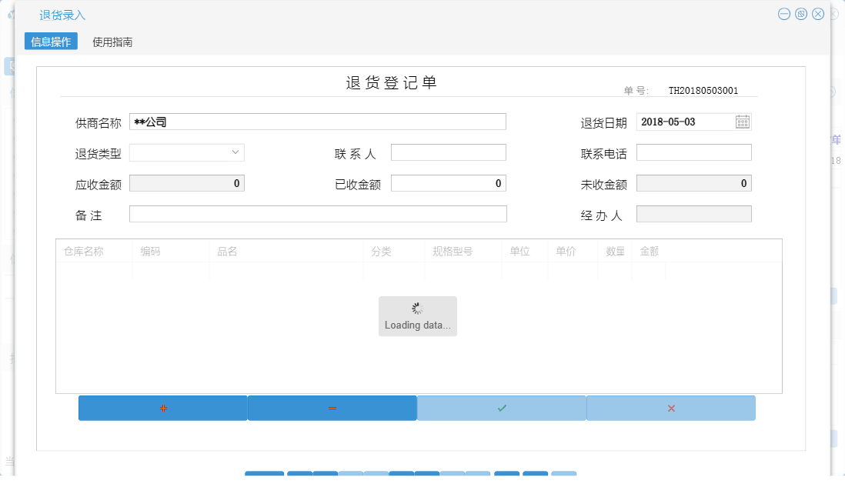This screenshot has height=504, width=845.
Task: Open the 退货类型 dropdown list
Action: coord(236,152)
